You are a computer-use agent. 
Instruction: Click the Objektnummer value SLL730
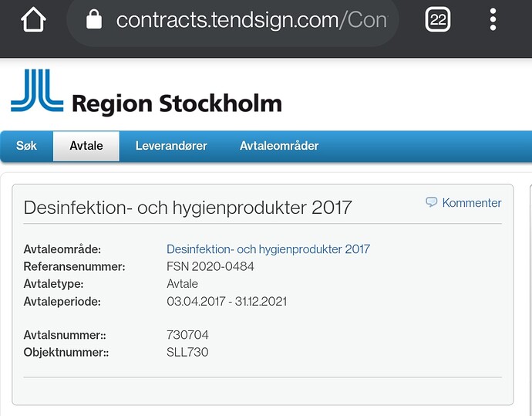click(187, 352)
